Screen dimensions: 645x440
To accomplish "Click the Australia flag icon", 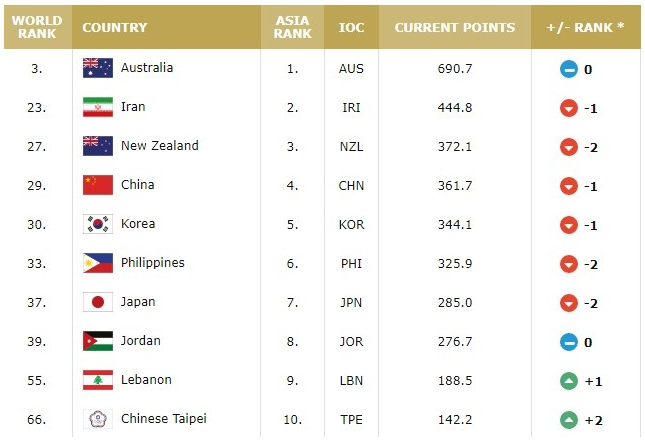I will point(97,68).
